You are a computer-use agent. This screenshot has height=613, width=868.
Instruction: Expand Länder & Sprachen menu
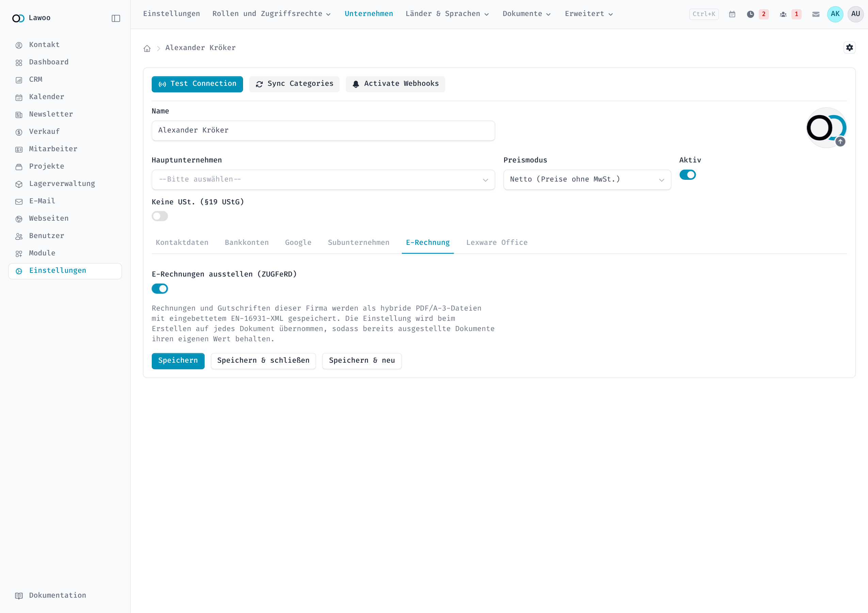tap(448, 14)
